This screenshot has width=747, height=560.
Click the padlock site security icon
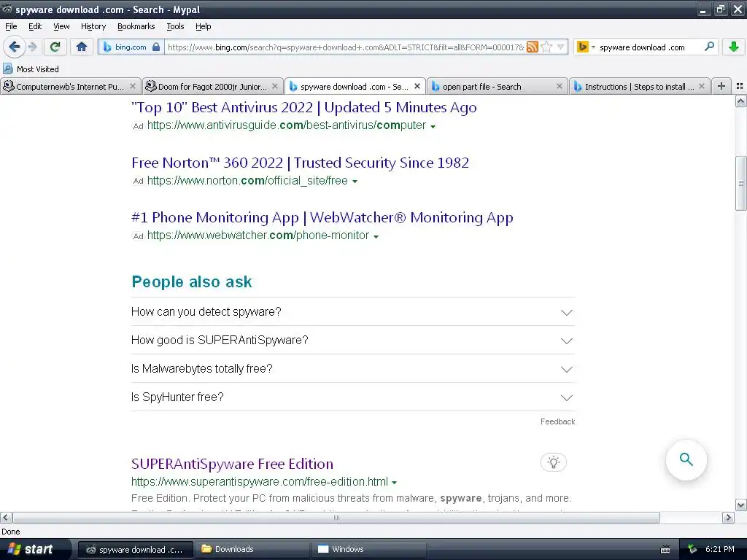pyautogui.click(x=156, y=47)
